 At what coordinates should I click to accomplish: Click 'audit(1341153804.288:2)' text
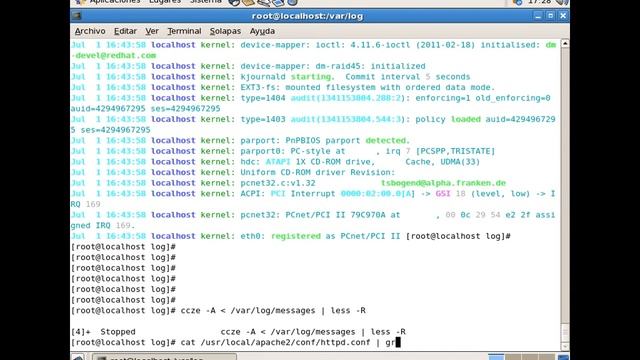pyautogui.click(x=348, y=98)
